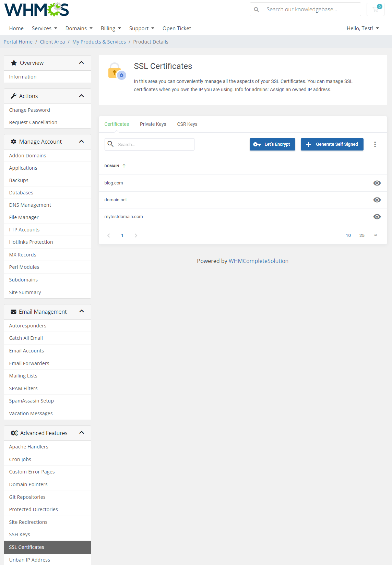392x565 pixels.
Task: Click the WHMCS logo
Action: pyautogui.click(x=36, y=10)
